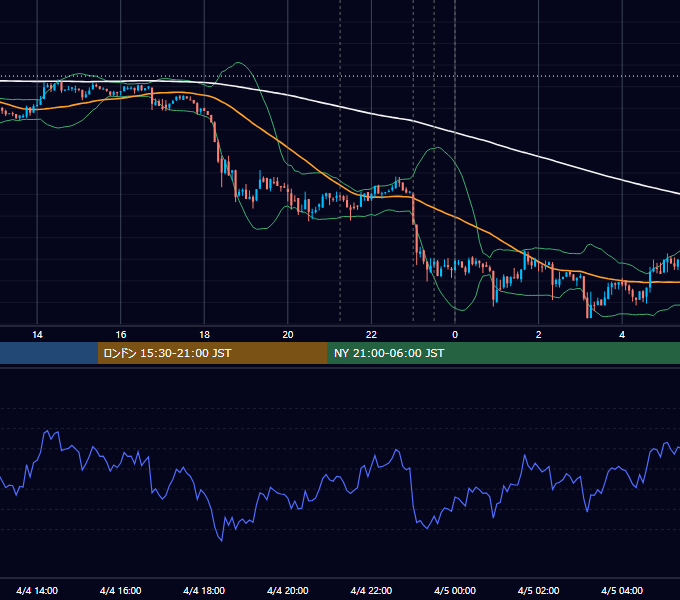680x600 pixels.
Task: Click the 4/5 04:00 date label
Action: [622, 590]
